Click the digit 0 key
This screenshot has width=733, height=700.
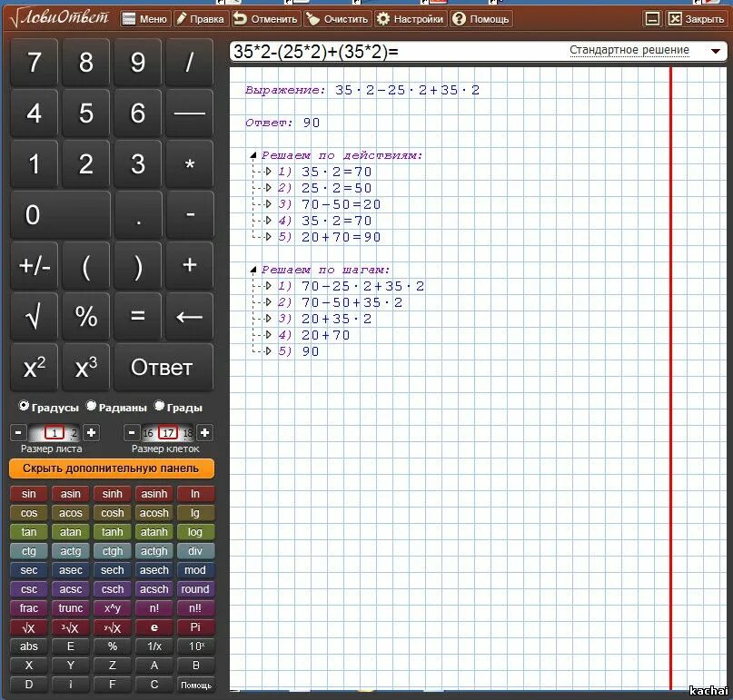60,215
